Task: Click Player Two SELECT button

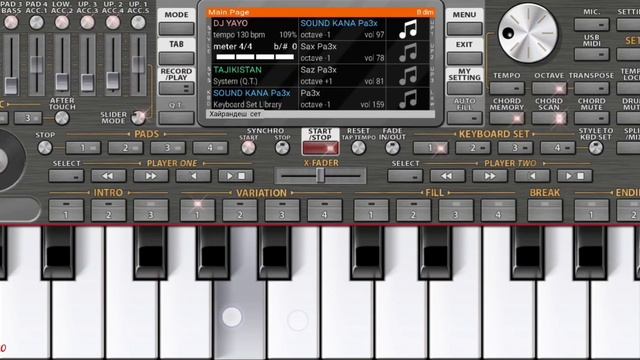Action: pos(405,176)
